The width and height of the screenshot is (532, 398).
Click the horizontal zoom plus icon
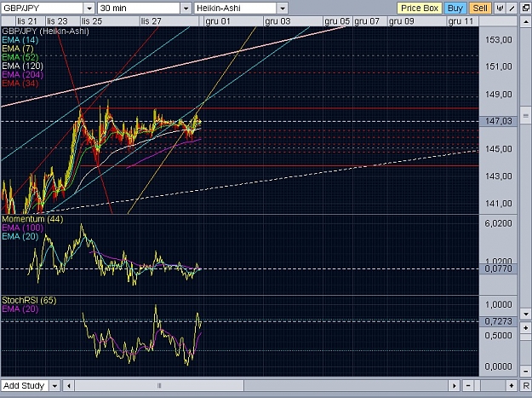(512, 386)
